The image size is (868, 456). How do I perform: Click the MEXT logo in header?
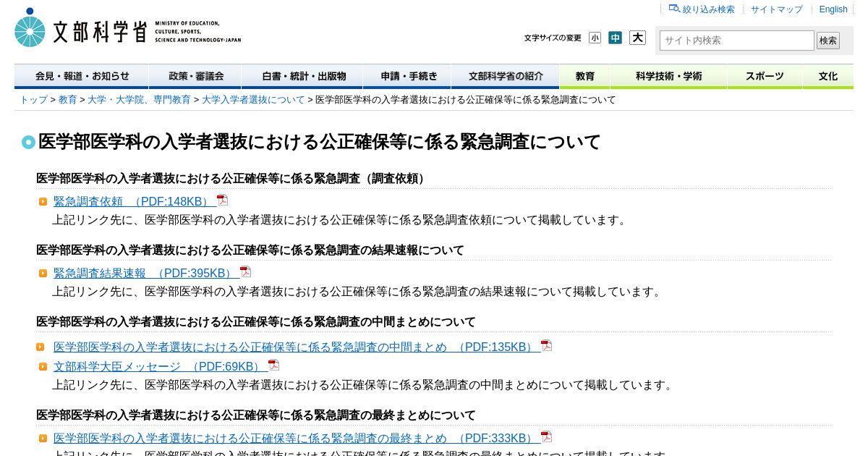pos(128,28)
